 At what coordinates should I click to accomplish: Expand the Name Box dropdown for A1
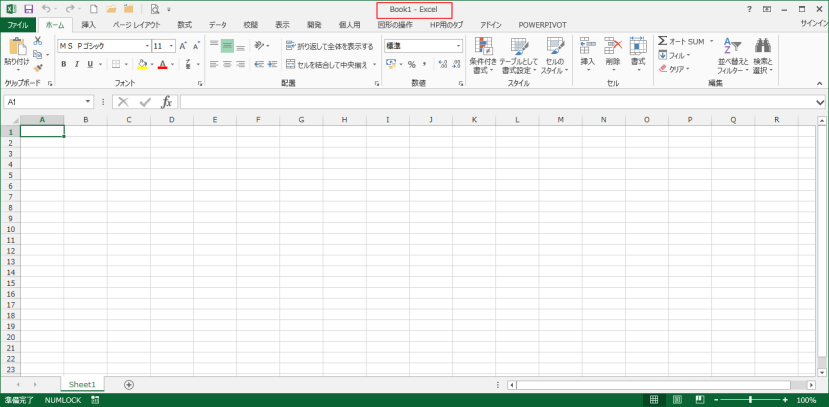pyautogui.click(x=88, y=102)
